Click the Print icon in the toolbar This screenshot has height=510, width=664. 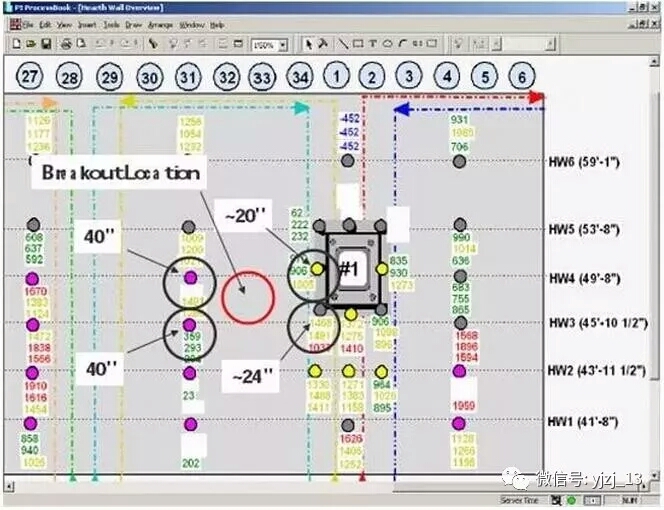pos(66,44)
